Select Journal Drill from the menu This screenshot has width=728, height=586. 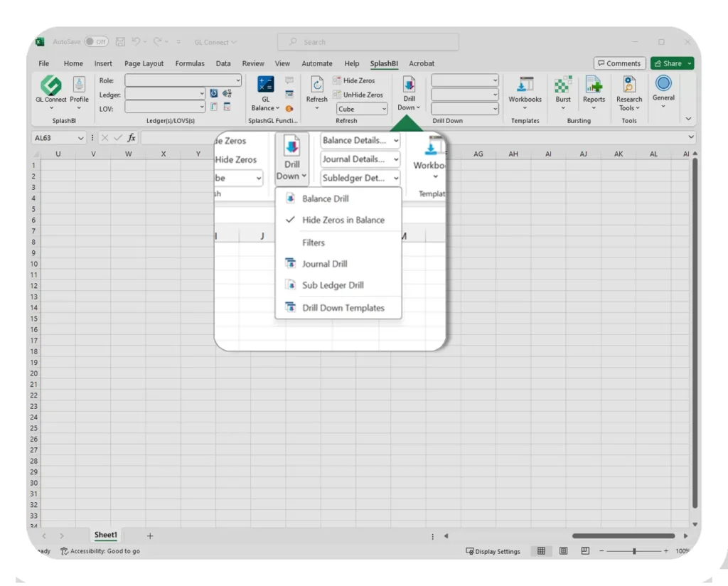pyautogui.click(x=325, y=264)
